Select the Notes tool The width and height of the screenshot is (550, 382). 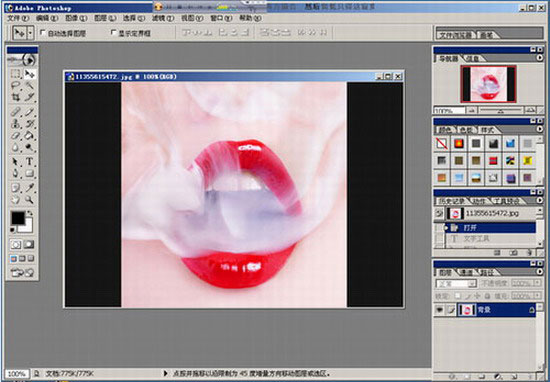15,188
